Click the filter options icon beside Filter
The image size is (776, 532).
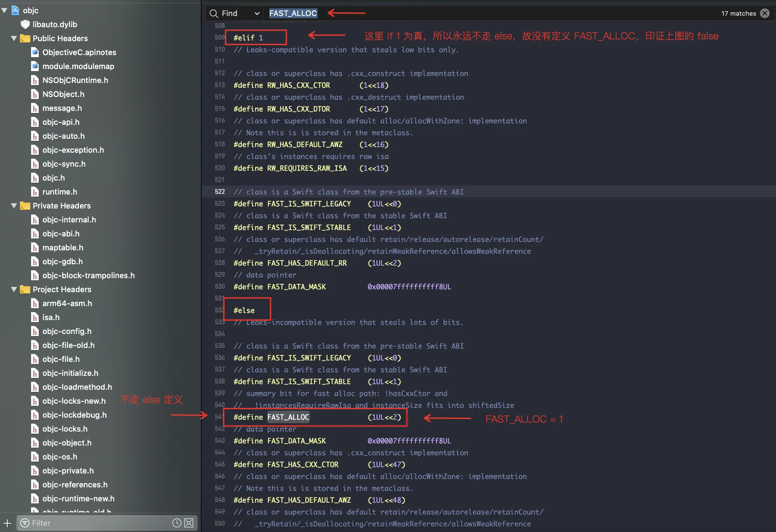point(25,523)
